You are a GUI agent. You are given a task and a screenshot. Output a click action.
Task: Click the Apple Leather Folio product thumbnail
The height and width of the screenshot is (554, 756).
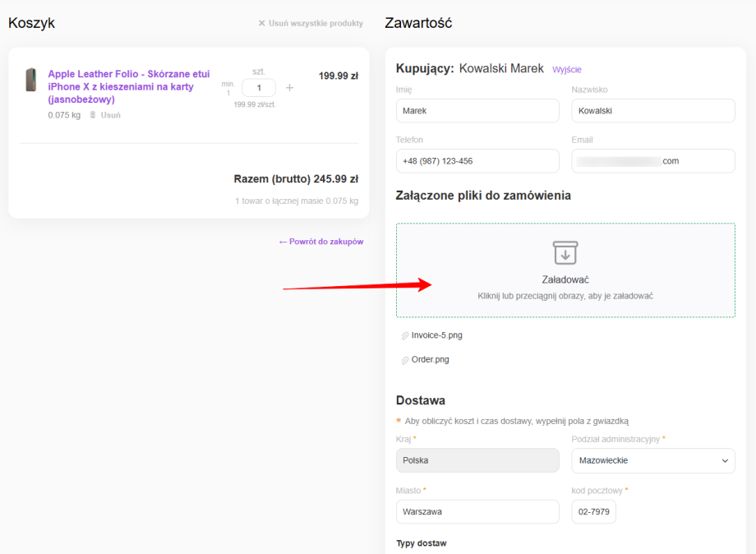tap(31, 80)
